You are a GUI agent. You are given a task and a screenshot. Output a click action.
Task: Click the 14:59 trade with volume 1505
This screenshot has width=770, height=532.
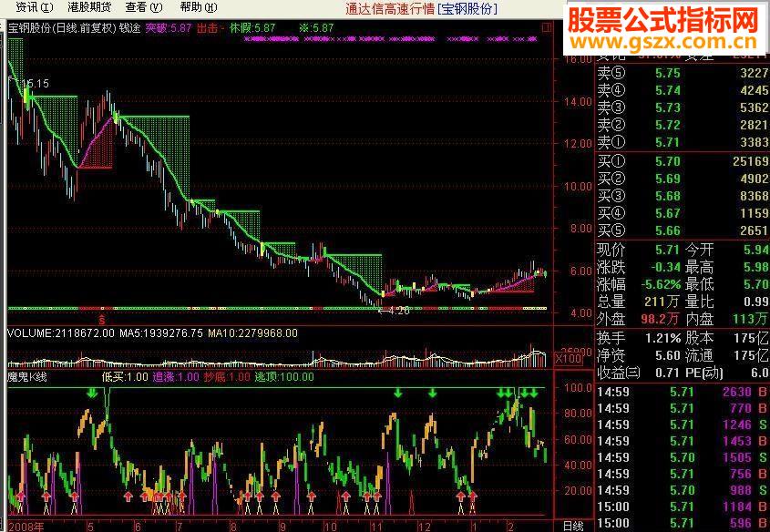(683, 457)
